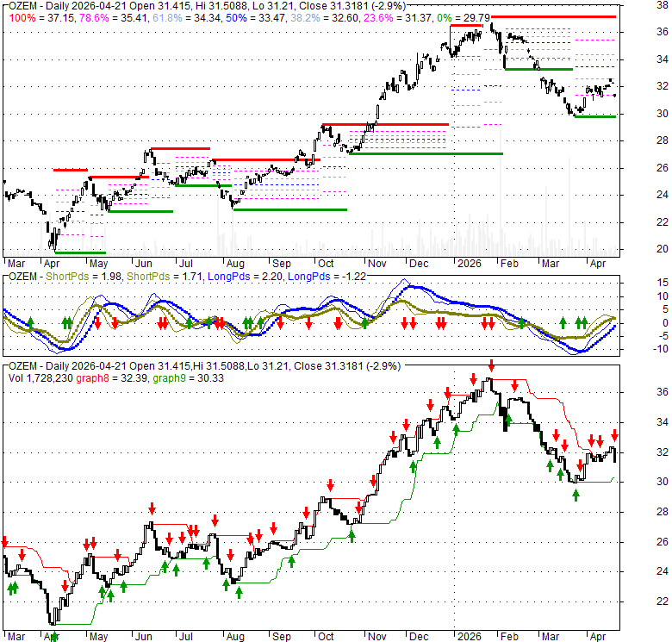Image resolution: width=672 pixels, height=642 pixels.
Task: Select the -10 value on oscillator axis
Action: coord(661,349)
